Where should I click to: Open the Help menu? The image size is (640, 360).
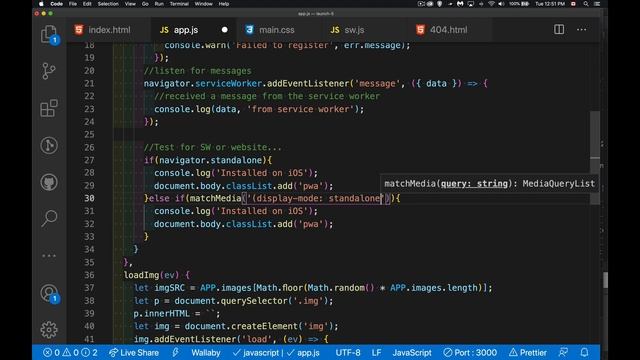click(x=224, y=4)
